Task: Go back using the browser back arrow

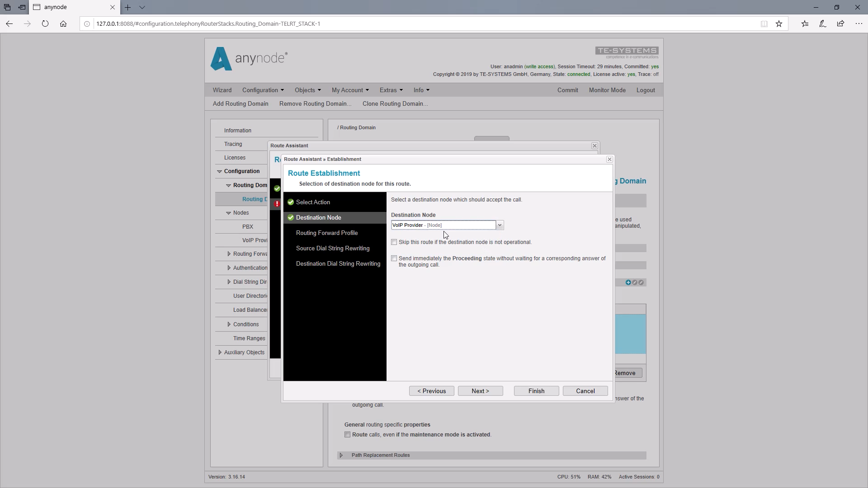Action: pos(9,24)
